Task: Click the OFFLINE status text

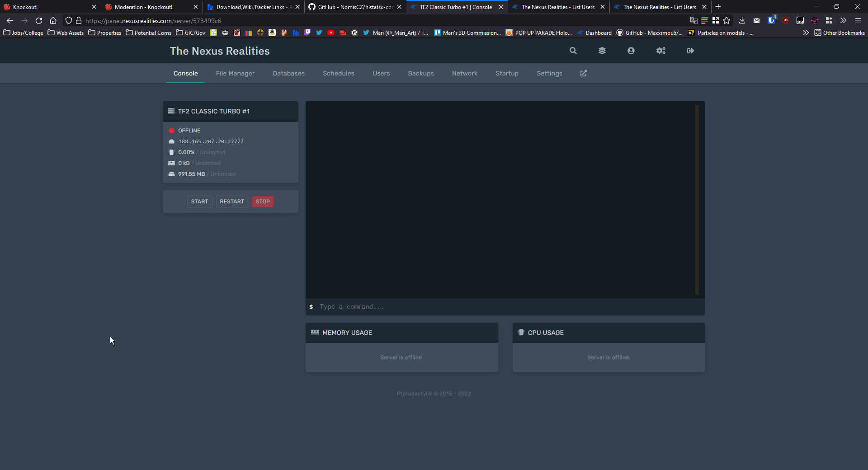Action: (x=189, y=131)
